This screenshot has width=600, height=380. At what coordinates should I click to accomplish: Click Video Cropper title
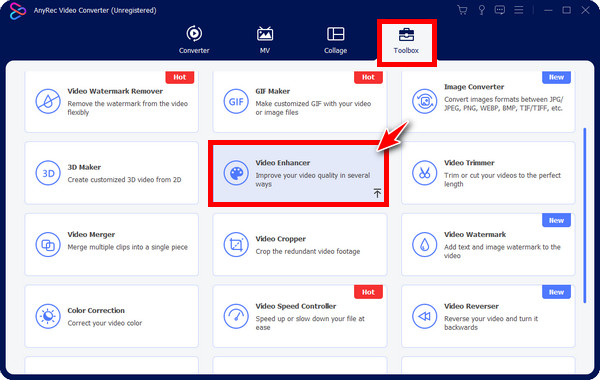[x=280, y=239]
